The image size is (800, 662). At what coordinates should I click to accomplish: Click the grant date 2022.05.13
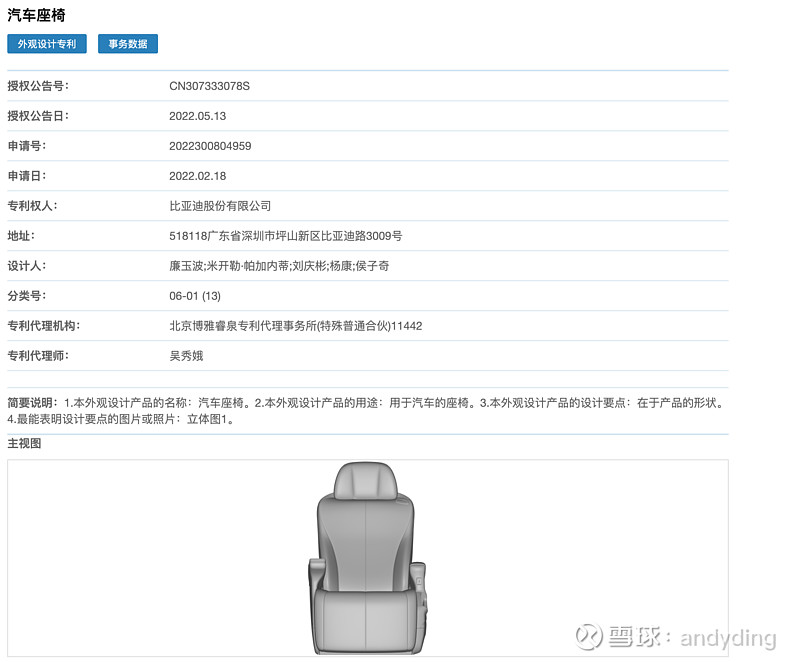[199, 116]
